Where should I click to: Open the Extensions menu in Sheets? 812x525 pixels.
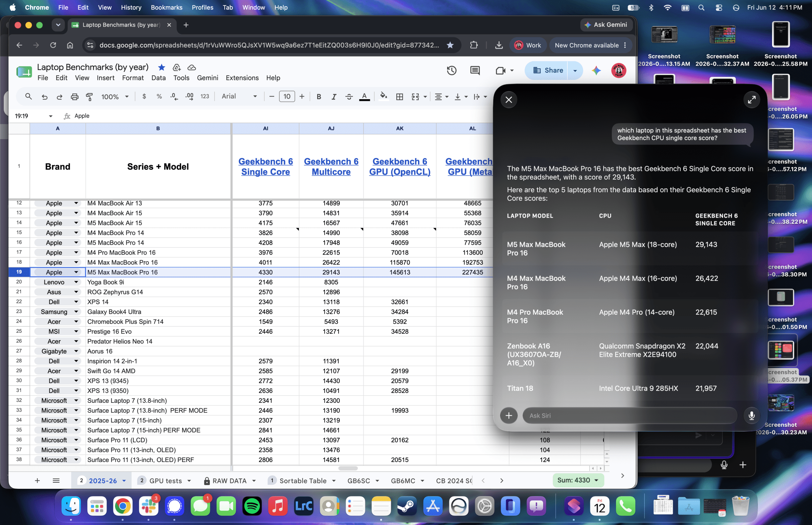click(242, 78)
